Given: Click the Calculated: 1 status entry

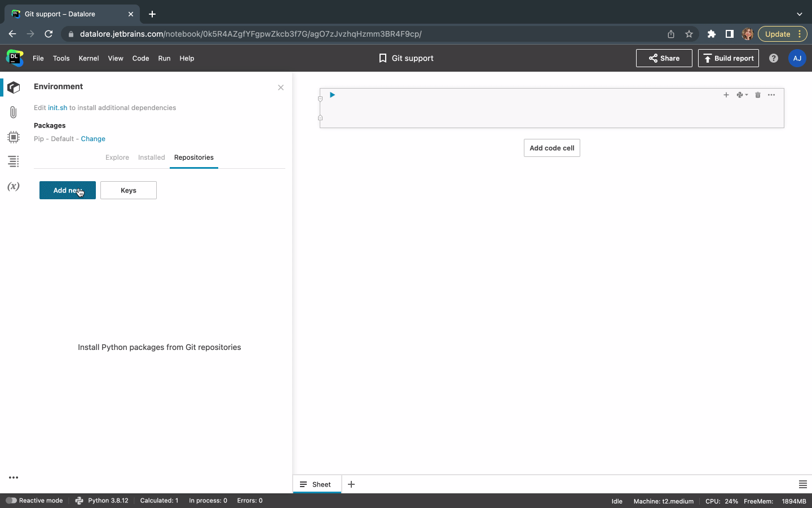Looking at the screenshot, I should [x=159, y=501].
